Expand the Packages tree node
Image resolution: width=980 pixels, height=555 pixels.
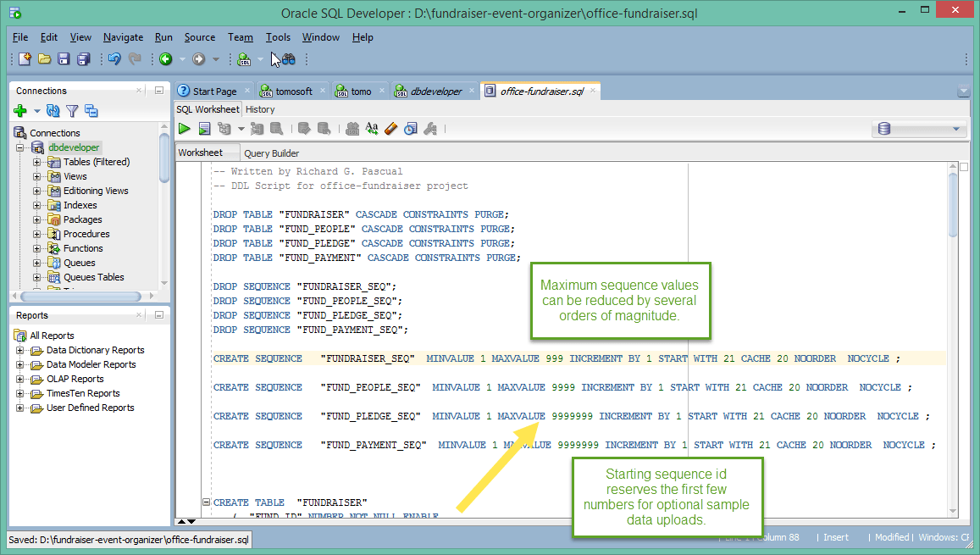pos(37,219)
